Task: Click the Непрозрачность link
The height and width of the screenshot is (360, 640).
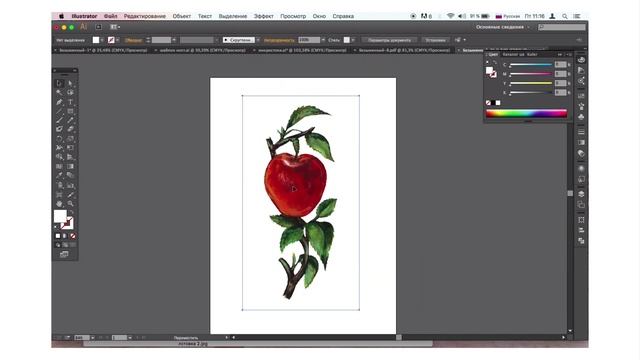Action: click(279, 40)
